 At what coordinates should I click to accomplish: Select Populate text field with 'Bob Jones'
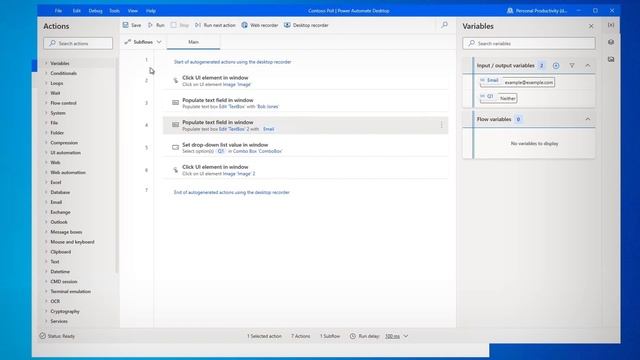(305, 103)
